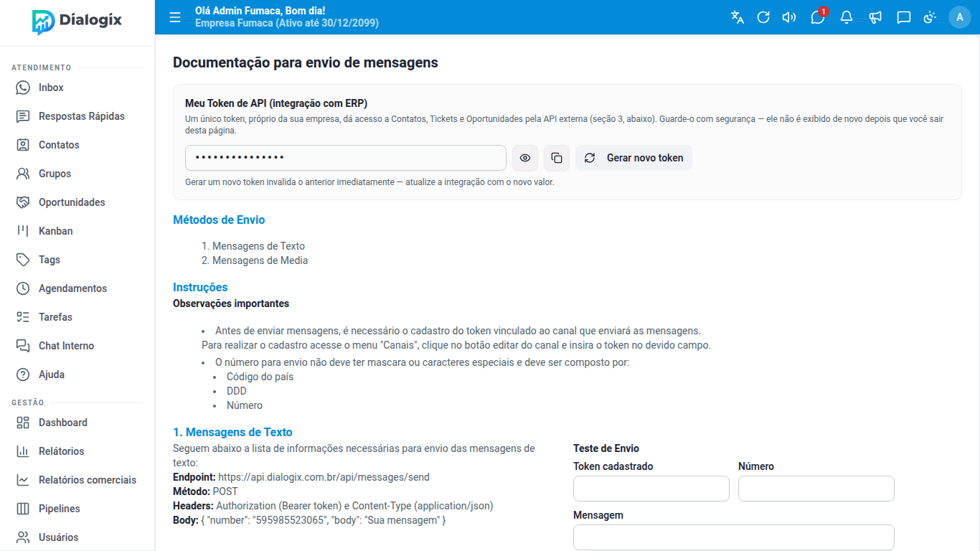Click '1. Mensagens de Texto' list item

(x=258, y=246)
